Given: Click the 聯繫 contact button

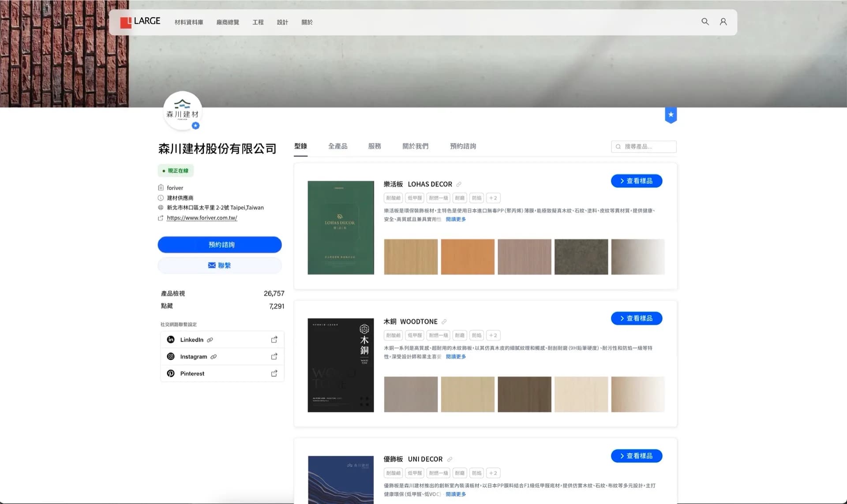Looking at the screenshot, I should click(x=220, y=265).
